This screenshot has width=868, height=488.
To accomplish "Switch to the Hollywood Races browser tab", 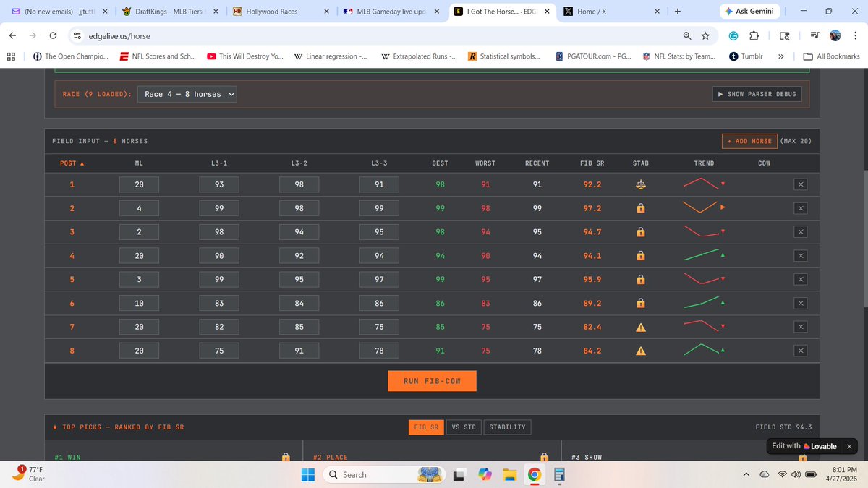I will click(x=270, y=12).
